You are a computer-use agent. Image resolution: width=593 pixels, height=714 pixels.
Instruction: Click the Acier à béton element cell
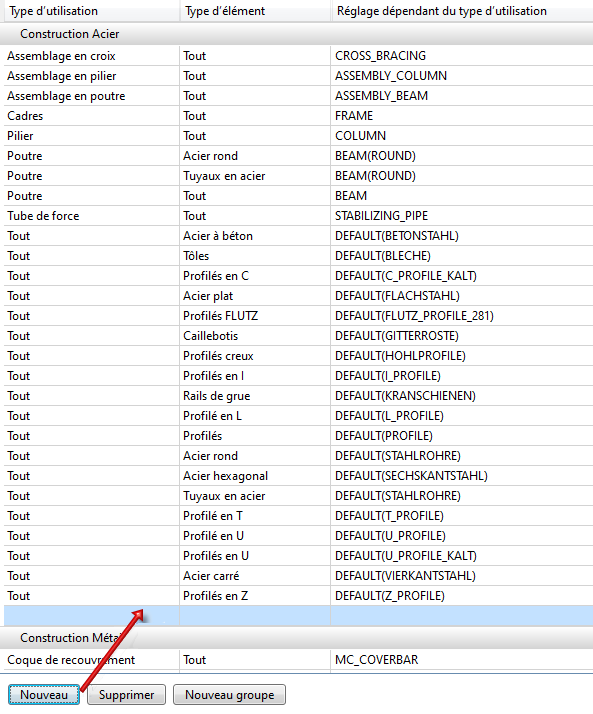click(x=255, y=236)
